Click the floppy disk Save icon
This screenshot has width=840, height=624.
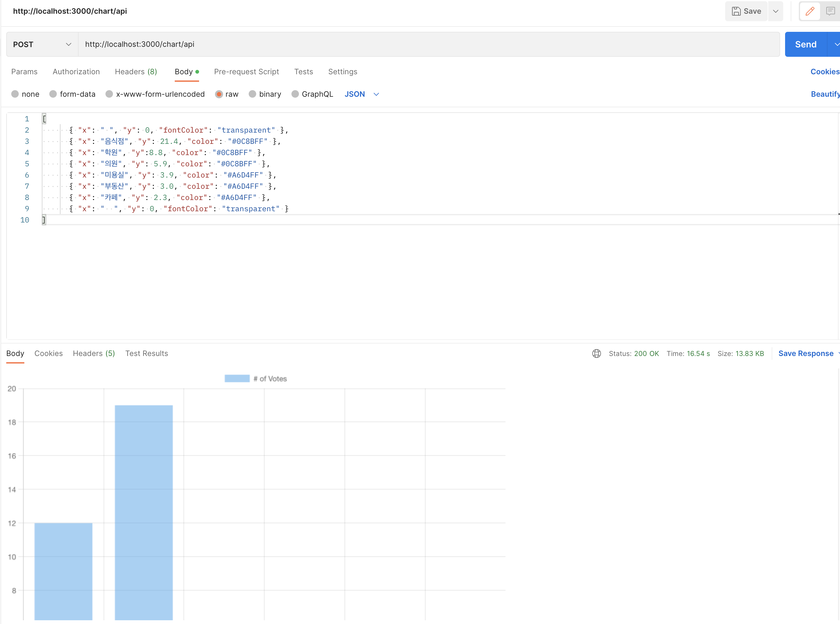pos(736,11)
